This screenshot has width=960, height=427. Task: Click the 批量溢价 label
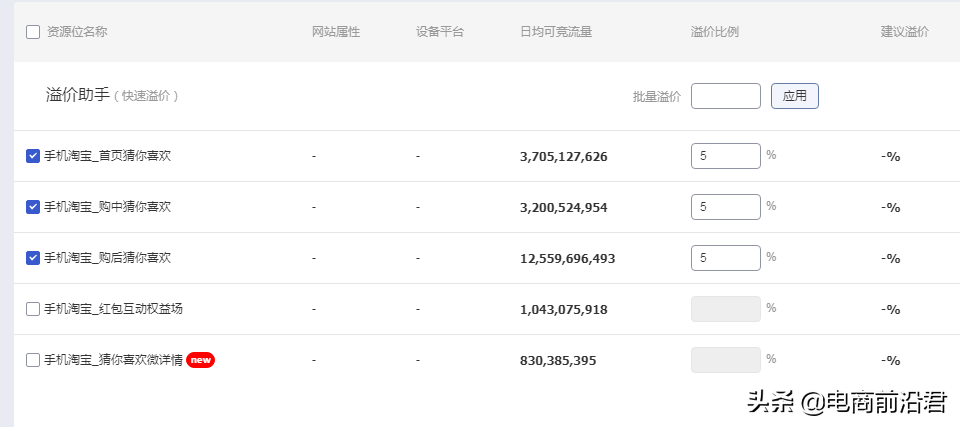tap(657, 97)
